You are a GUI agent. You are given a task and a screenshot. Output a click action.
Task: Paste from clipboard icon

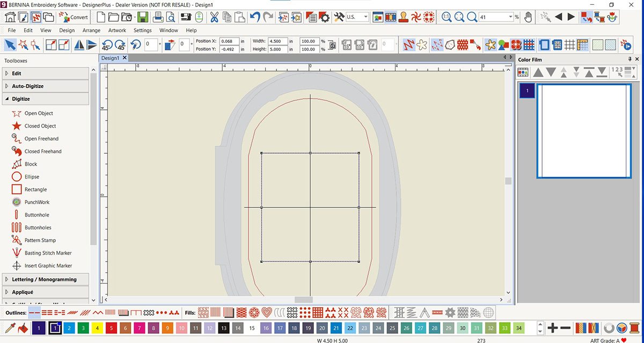[x=239, y=17]
